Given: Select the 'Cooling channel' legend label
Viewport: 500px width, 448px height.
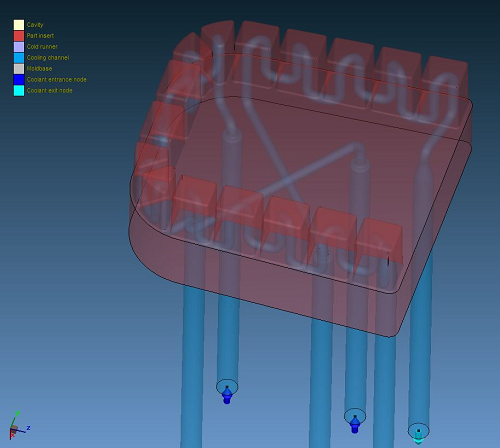Looking at the screenshot, I should 48,58.
